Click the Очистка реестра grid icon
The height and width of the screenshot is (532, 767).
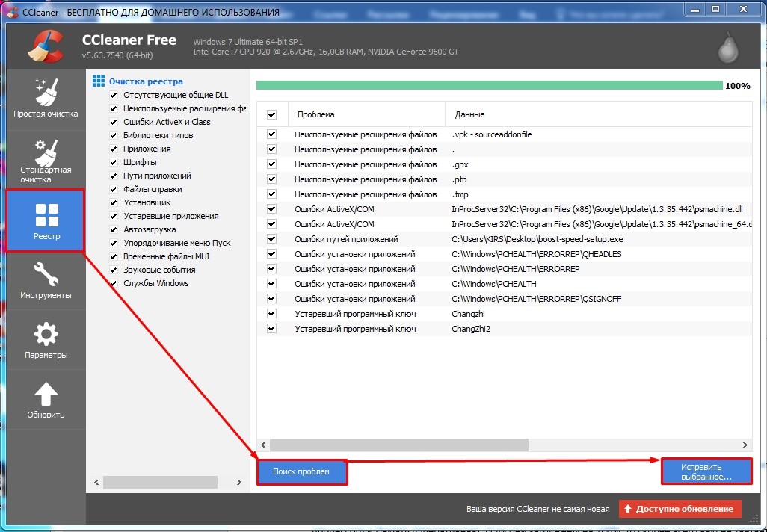pos(99,81)
